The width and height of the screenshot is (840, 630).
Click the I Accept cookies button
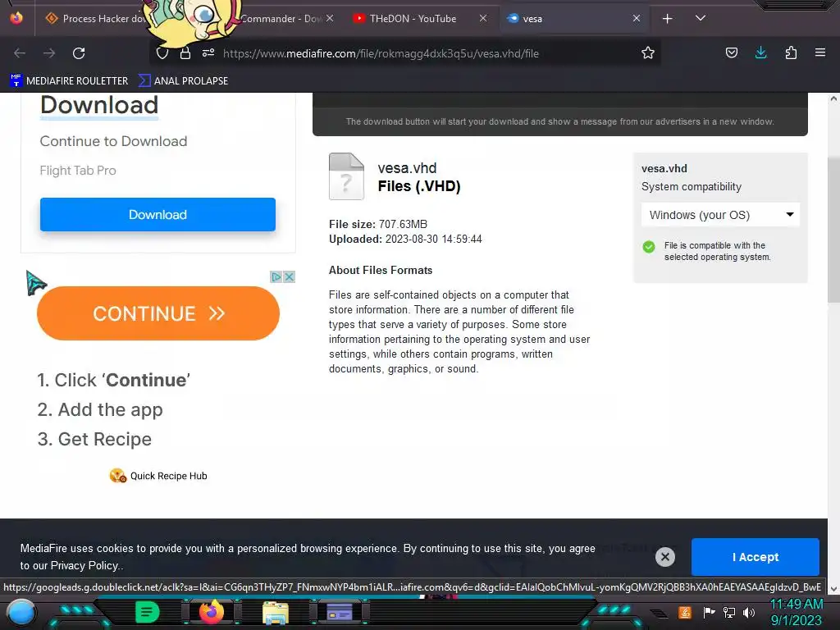tap(756, 557)
